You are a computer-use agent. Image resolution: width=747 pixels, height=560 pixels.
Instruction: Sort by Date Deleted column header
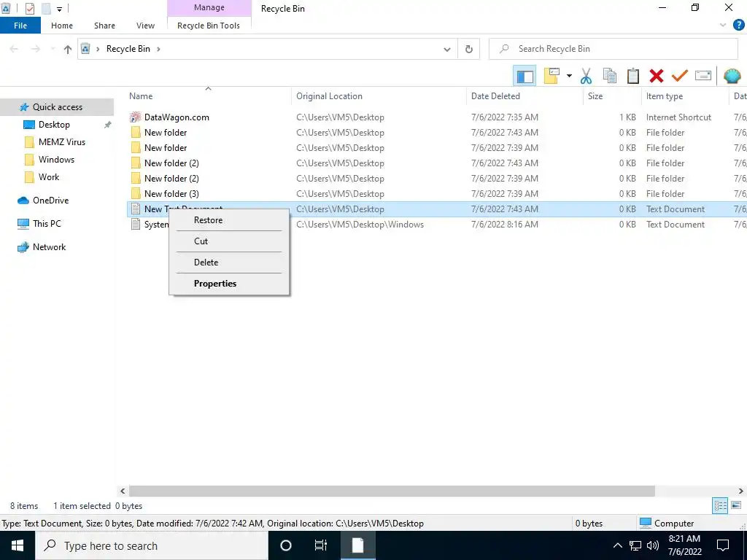click(x=525, y=96)
